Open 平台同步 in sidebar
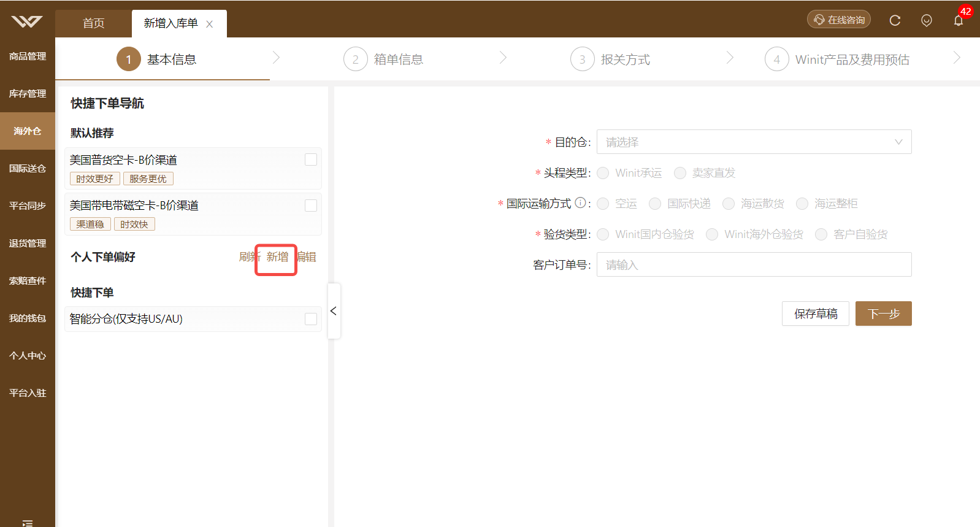This screenshot has width=980, height=527. tap(28, 206)
